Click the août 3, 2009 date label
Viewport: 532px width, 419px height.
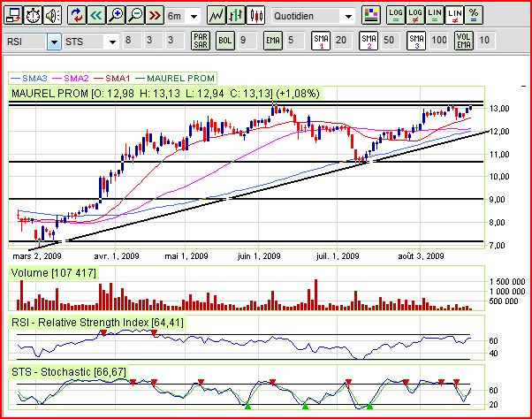point(421,256)
